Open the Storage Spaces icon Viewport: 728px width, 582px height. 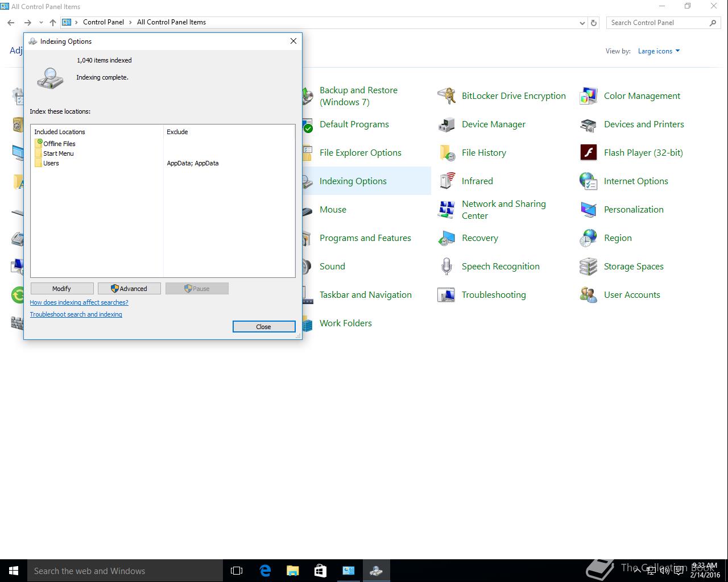click(589, 267)
